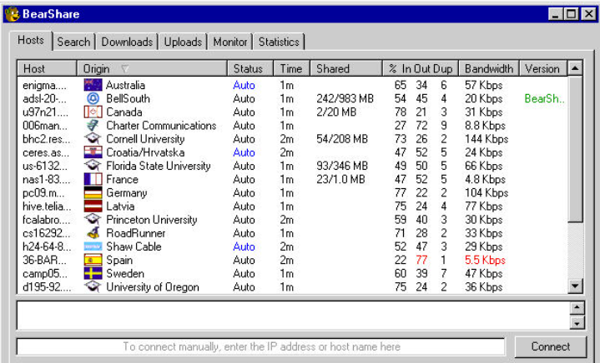This screenshot has height=363, width=600.
Task: Click the manual IP address input field
Action: pos(261,347)
